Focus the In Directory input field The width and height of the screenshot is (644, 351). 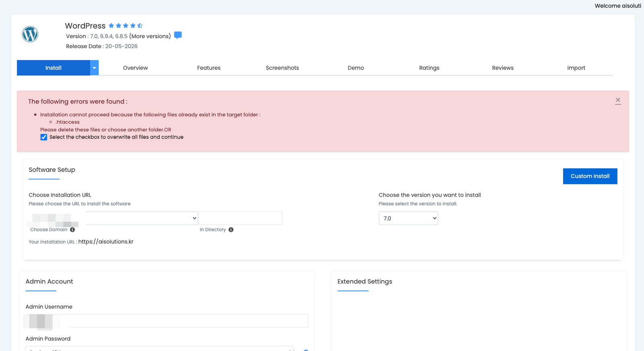[241, 218]
